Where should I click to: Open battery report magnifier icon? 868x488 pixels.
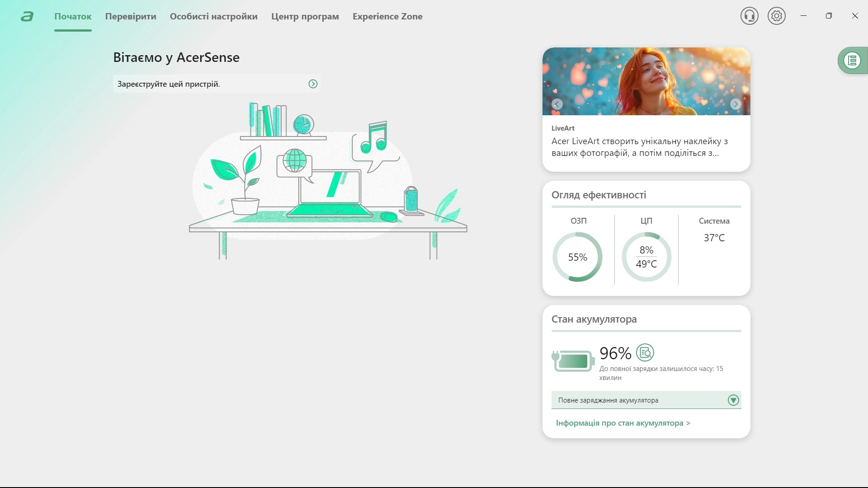click(x=645, y=352)
